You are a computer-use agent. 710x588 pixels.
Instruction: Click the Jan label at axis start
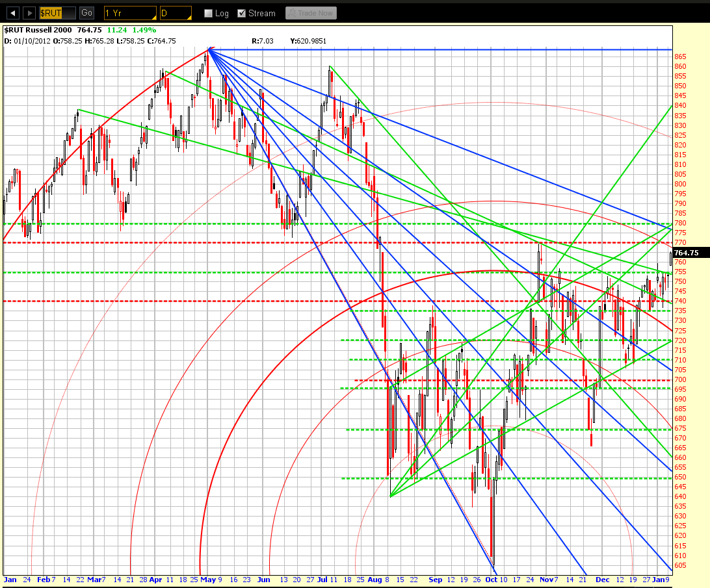[10, 580]
